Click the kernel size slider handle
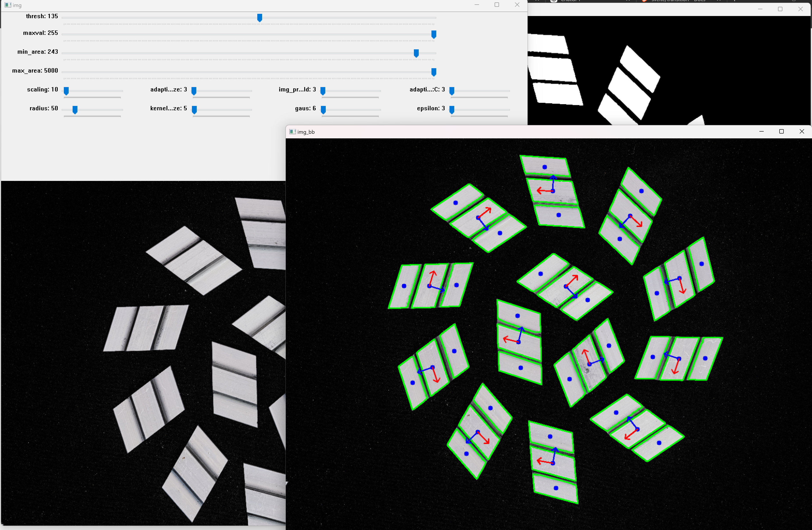The height and width of the screenshot is (530, 812). (x=195, y=109)
